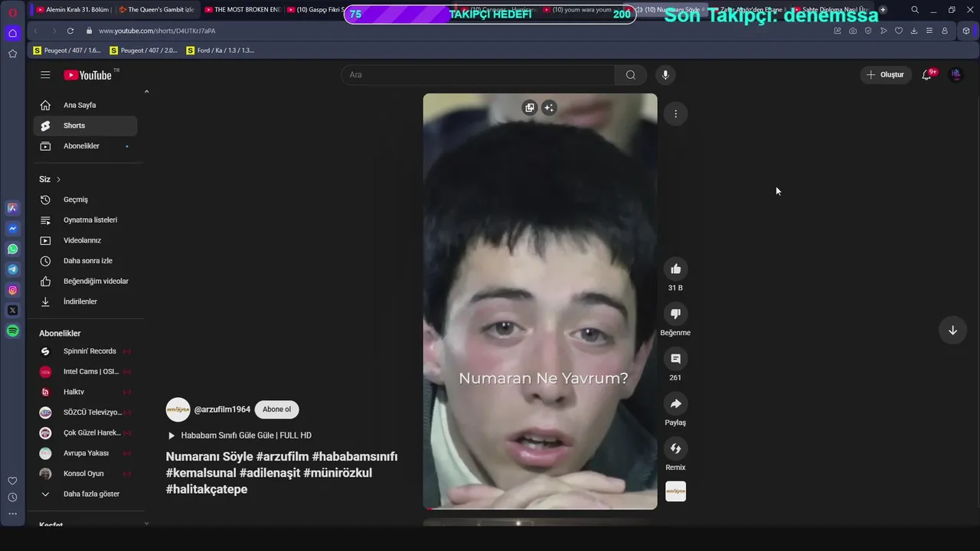Open X (Twitter) in Opera sidebar

pos(13,310)
